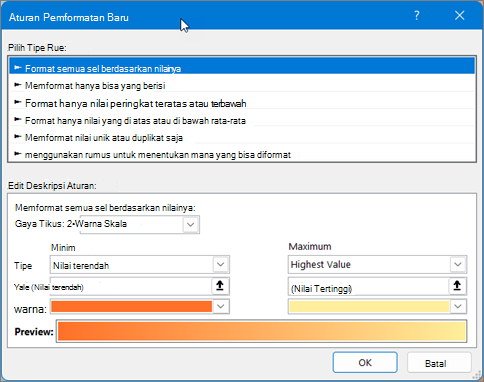
Task: Open the Maximum type 'Highest Value' dropdown
Action: 458,265
